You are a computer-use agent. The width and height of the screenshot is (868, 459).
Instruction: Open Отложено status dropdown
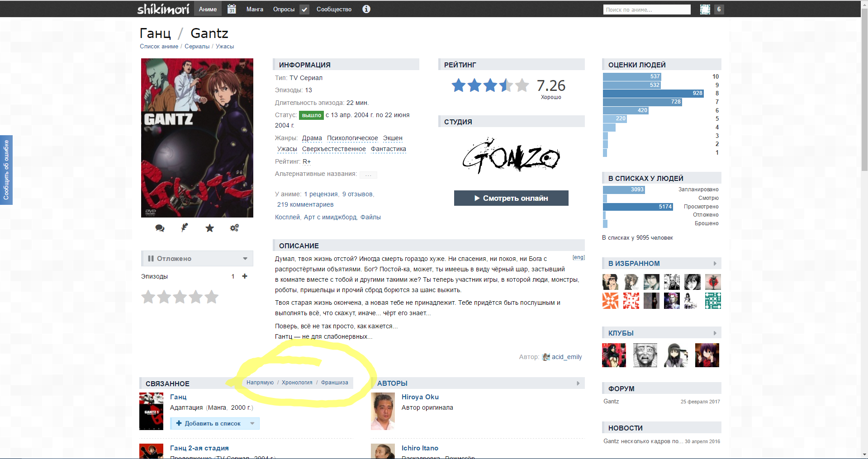(197, 259)
